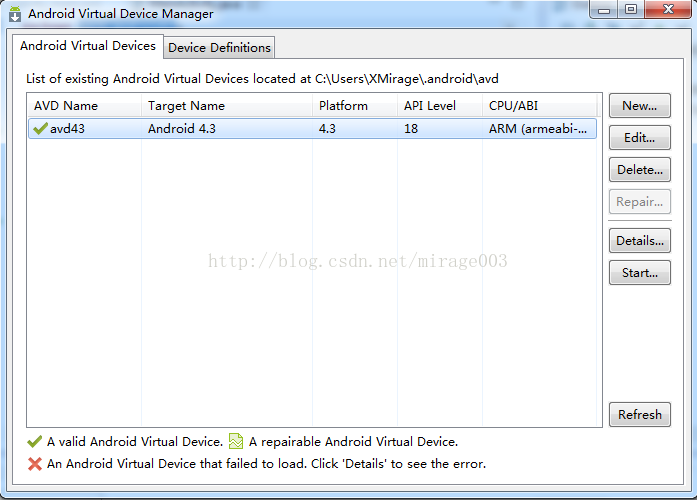The width and height of the screenshot is (697, 500).
Task: Select the Android Virtual Devices tab
Action: coord(88,46)
